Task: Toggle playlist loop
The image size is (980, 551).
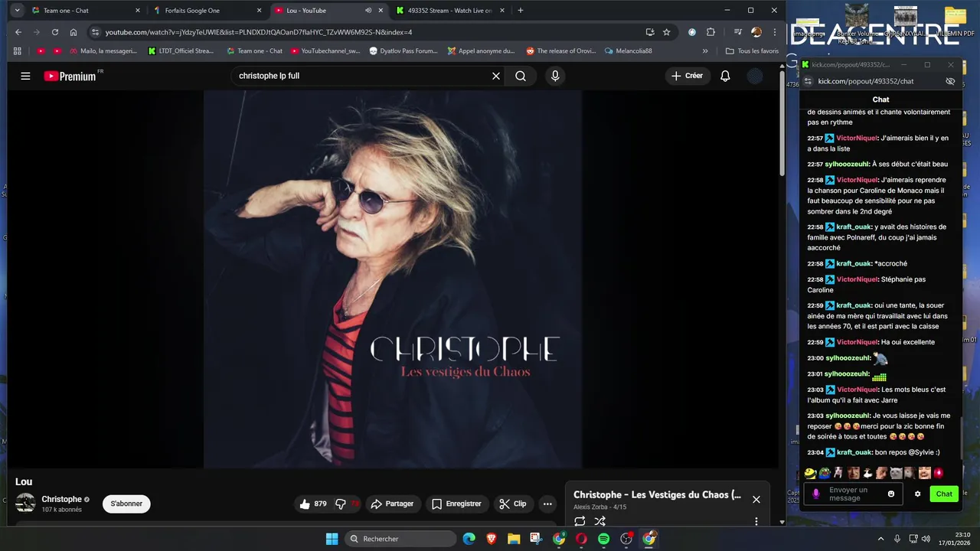Action: 580,521
